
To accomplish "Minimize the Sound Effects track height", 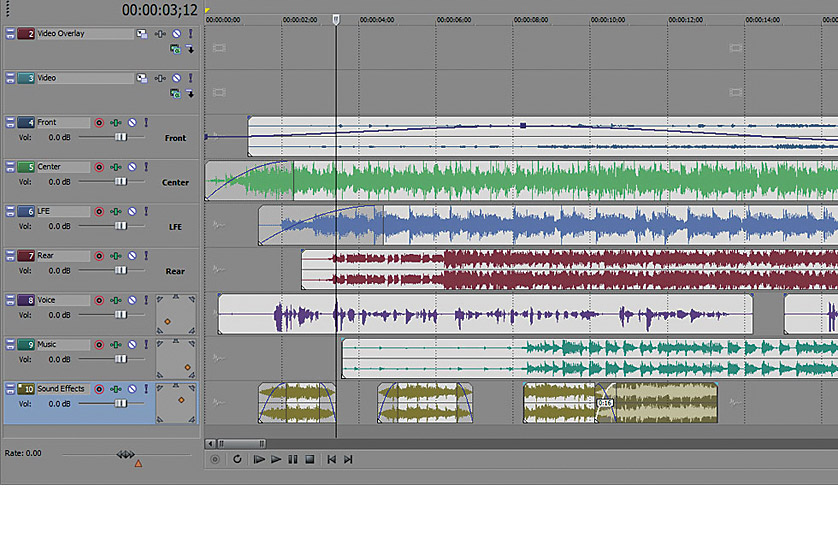I will point(10,389).
